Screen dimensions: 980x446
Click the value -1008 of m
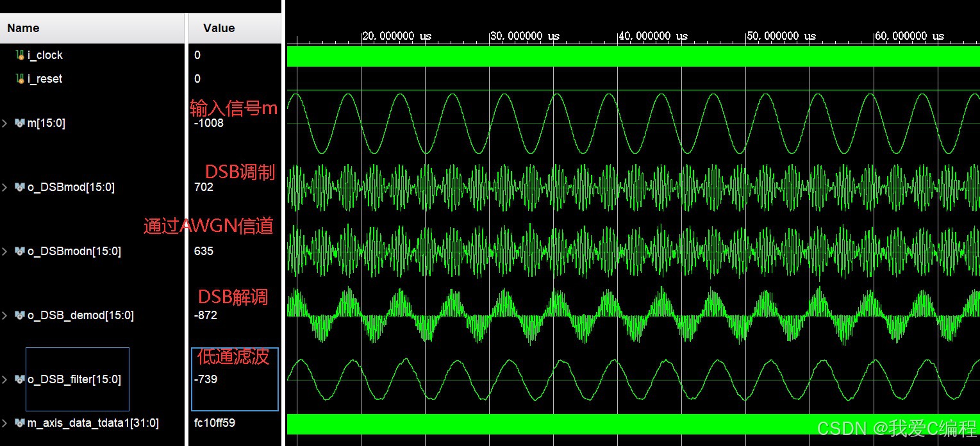(x=209, y=123)
